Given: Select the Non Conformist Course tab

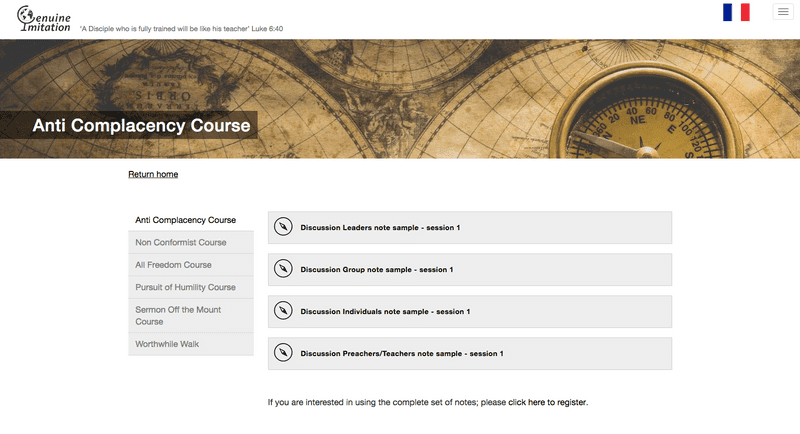Looking at the screenshot, I should tap(181, 242).
